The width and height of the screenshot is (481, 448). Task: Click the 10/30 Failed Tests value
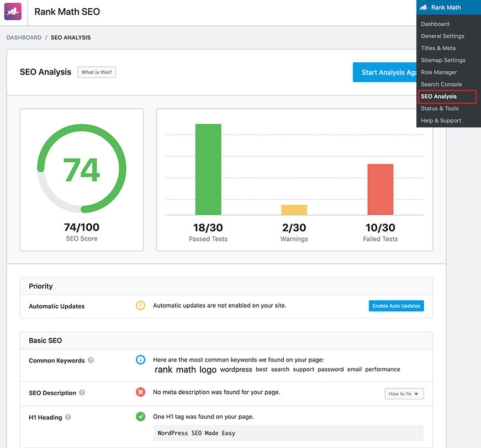coord(380,228)
